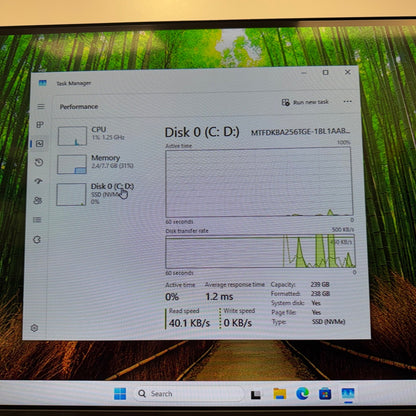Open the App history sidebar icon

pyautogui.click(x=39, y=162)
